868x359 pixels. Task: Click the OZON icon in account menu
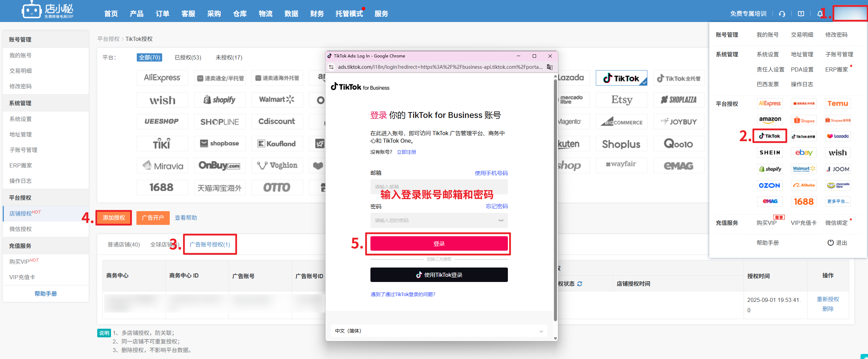(770, 185)
